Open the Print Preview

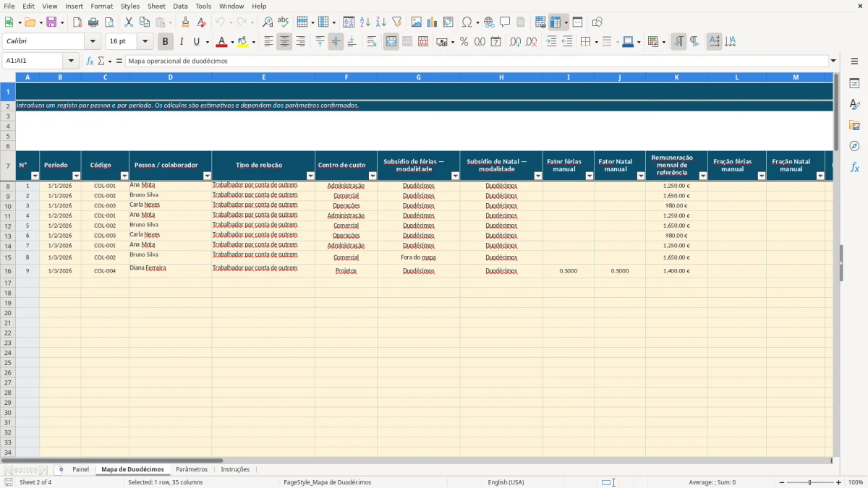coord(109,22)
